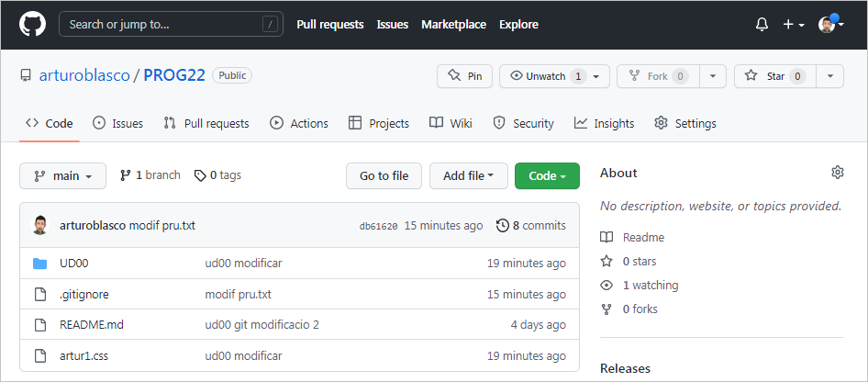Click the Fork button
Viewport: 868px width, 382px height.
pos(658,76)
